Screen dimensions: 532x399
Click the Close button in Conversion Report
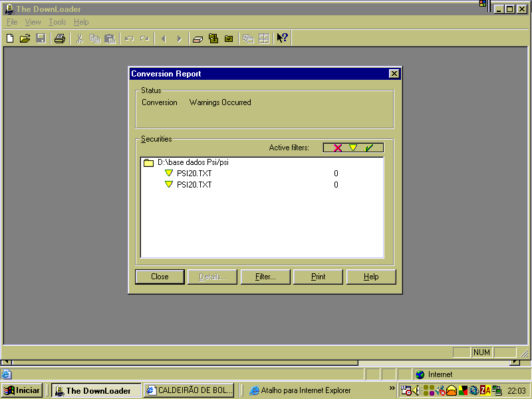click(x=160, y=277)
